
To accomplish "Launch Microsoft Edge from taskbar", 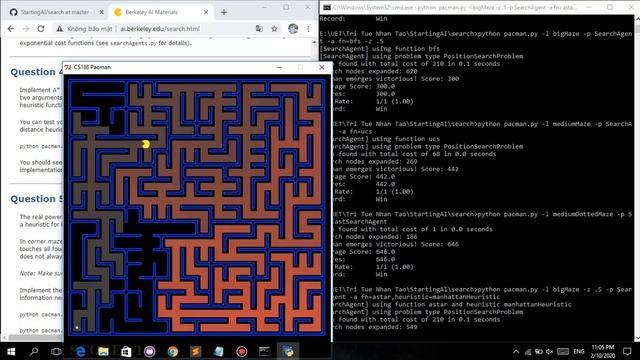I will coord(80,351).
